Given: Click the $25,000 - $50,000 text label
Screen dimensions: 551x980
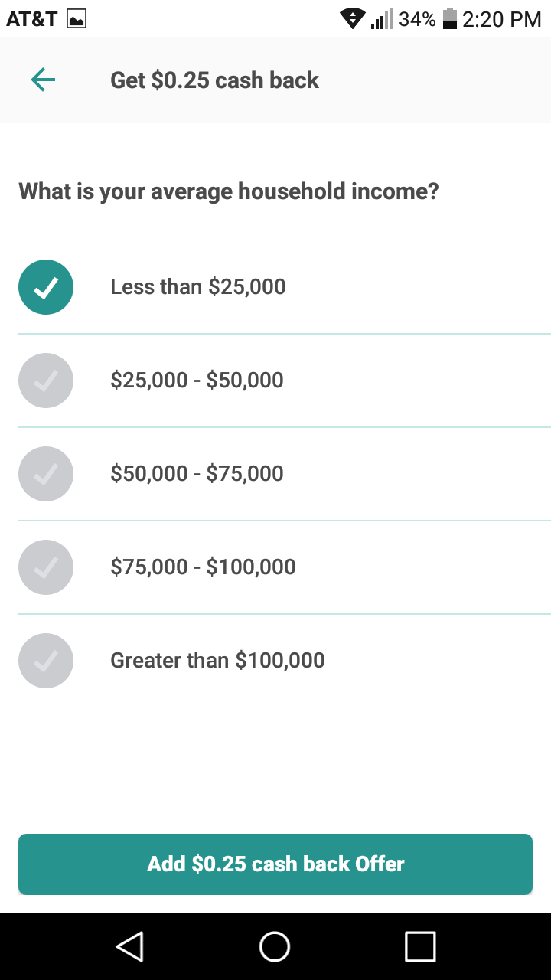Looking at the screenshot, I should [x=197, y=381].
